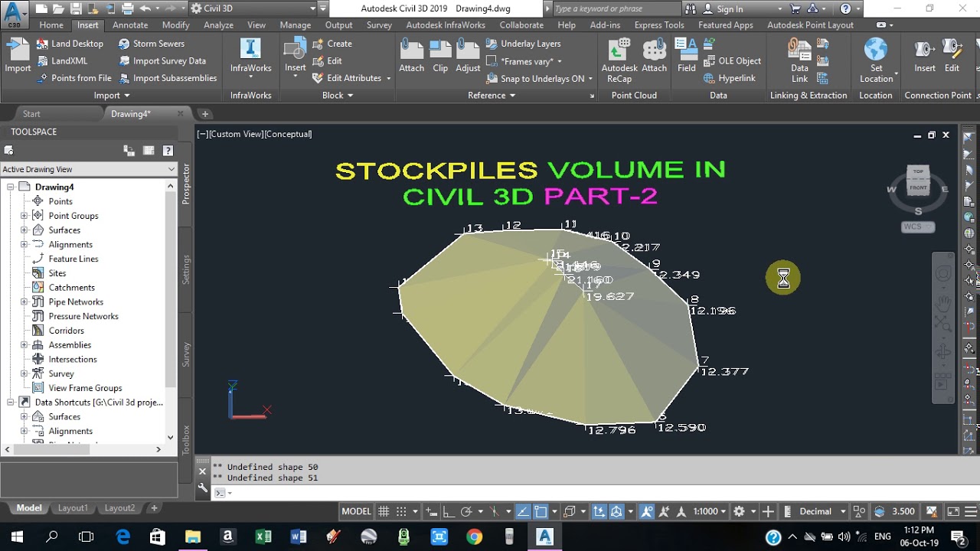The height and width of the screenshot is (551, 980).
Task: Click the customization gear in status bar
Action: pos(739,511)
